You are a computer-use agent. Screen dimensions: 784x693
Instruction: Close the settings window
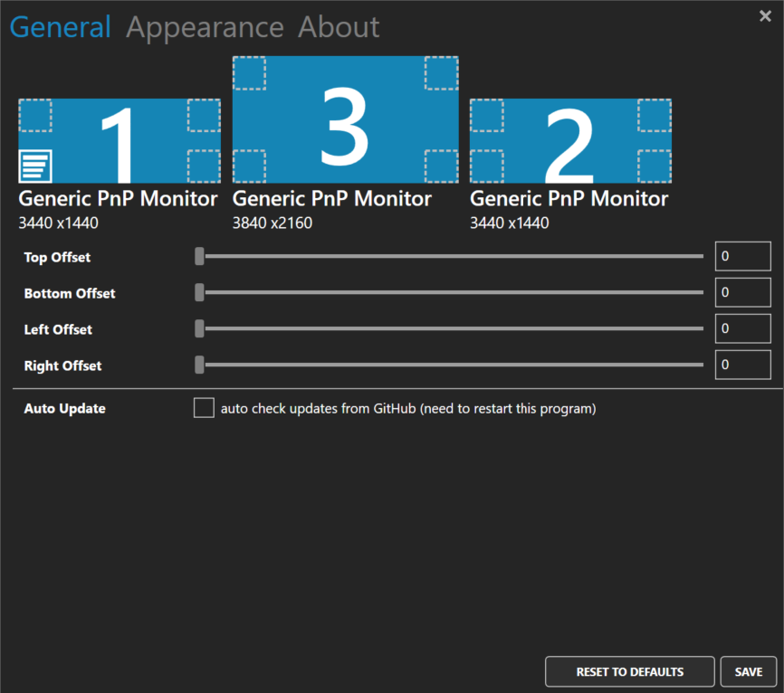click(x=765, y=16)
